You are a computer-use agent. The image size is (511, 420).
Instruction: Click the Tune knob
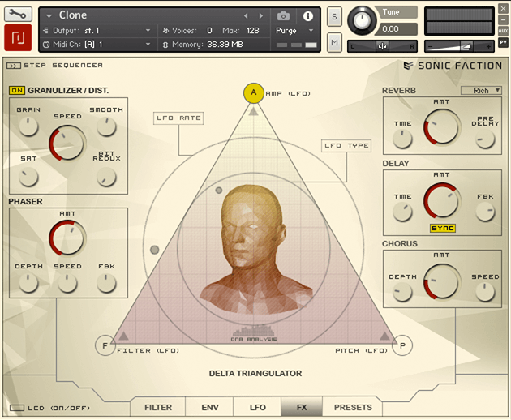tap(362, 20)
